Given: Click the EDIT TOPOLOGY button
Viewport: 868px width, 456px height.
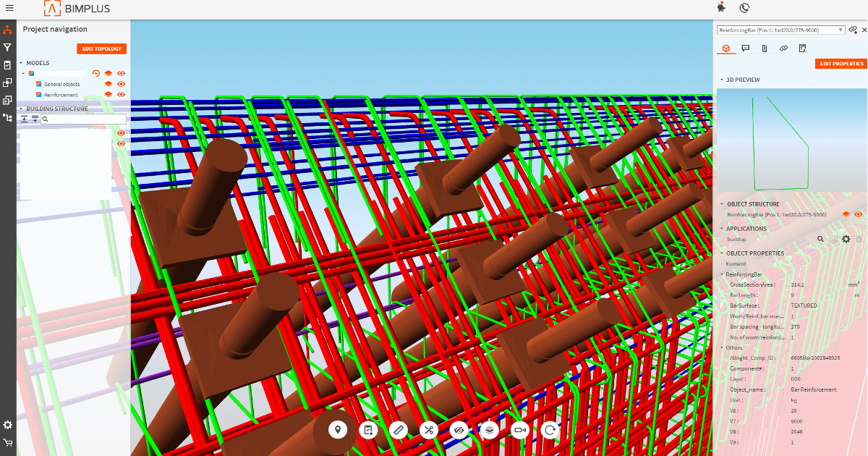Looking at the screenshot, I should (x=102, y=48).
